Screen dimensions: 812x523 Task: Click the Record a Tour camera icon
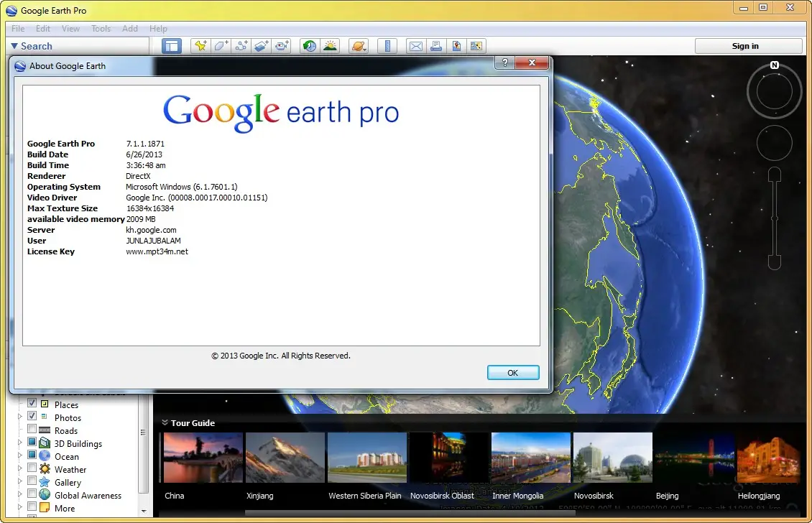point(281,46)
